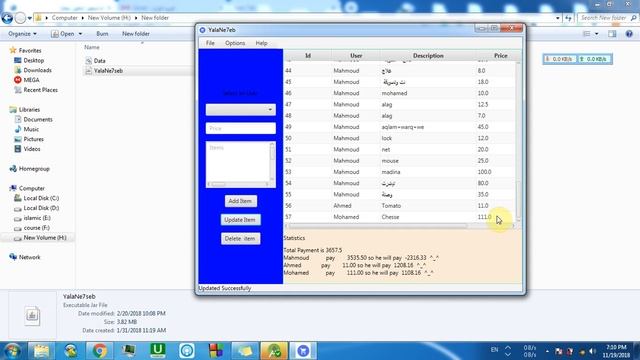Click the Explorer Back navigation button
The width and height of the screenshot is (640, 360).
pyautogui.click(x=7, y=18)
